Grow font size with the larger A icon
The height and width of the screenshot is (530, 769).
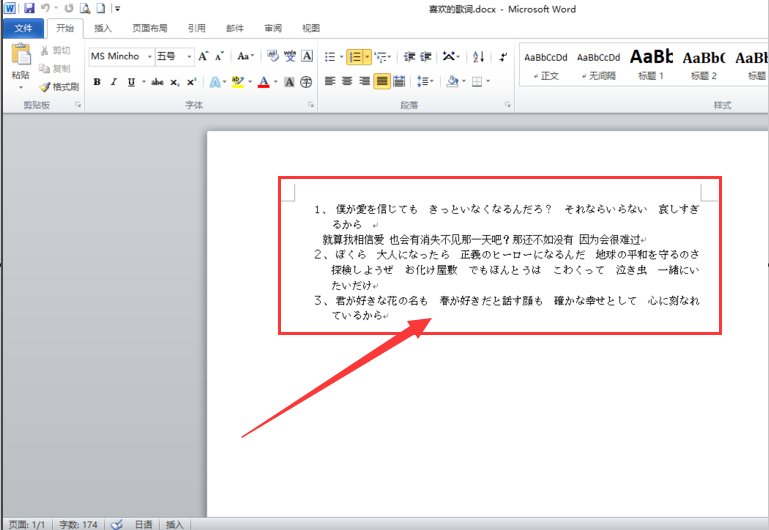point(204,56)
